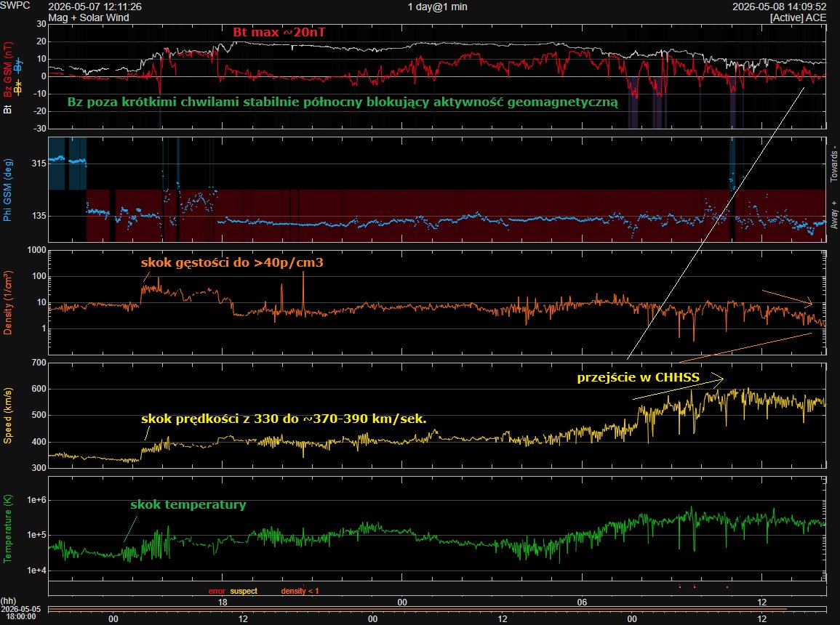Image resolution: width=840 pixels, height=625 pixels.
Task: Click the 18 hour tick on the time axis
Action: (x=223, y=602)
